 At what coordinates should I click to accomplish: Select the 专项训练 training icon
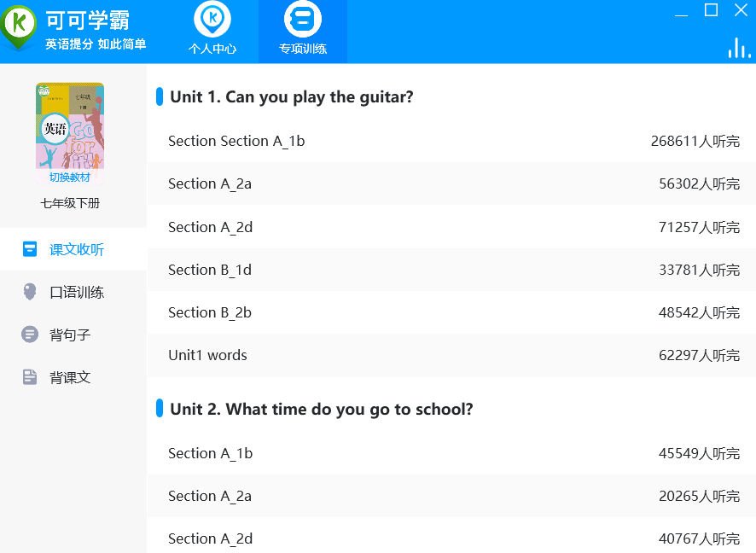(302, 20)
